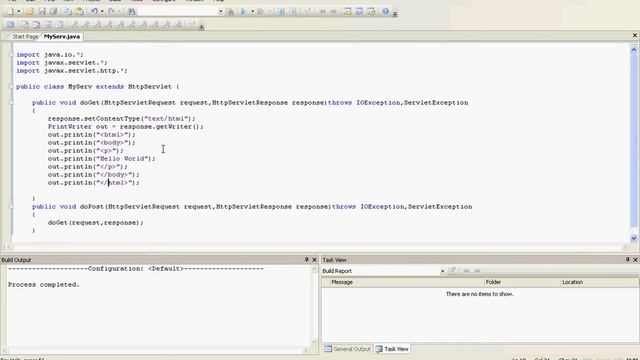Click the Save All toolbar icon
The image size is (640, 360).
pyautogui.click(x=53, y=11)
